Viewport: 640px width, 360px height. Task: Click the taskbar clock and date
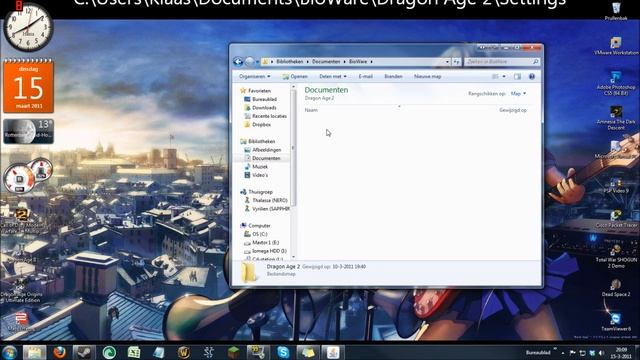coord(622,353)
